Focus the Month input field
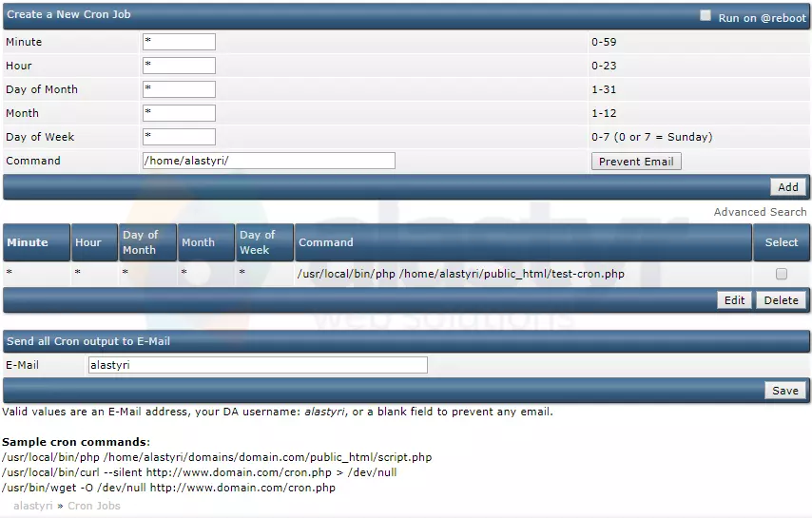Image resolution: width=812 pixels, height=518 pixels. tap(179, 113)
